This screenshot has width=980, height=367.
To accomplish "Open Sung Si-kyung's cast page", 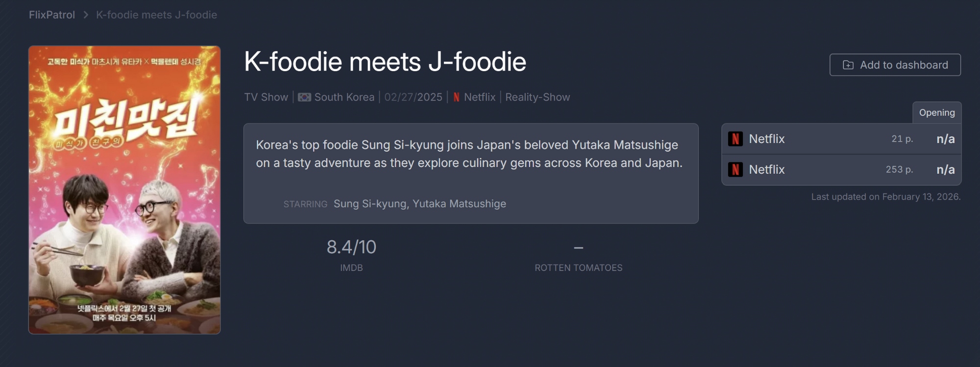I will (x=370, y=204).
